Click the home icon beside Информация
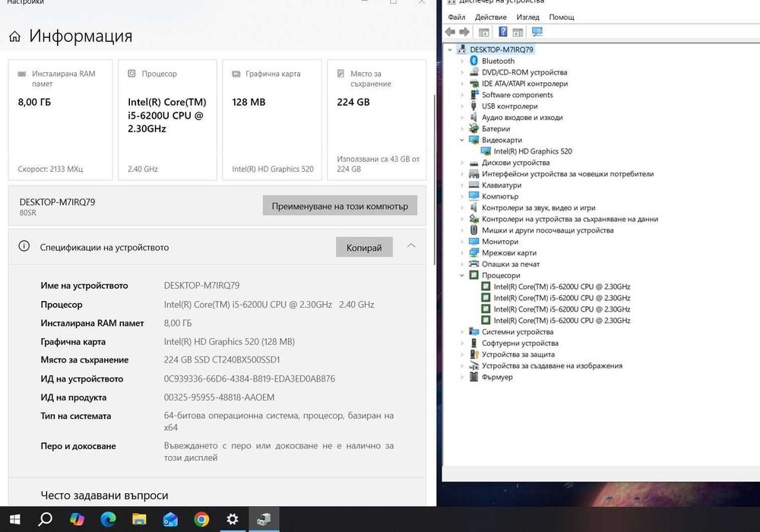Image resolution: width=760 pixels, height=532 pixels. coord(15,36)
